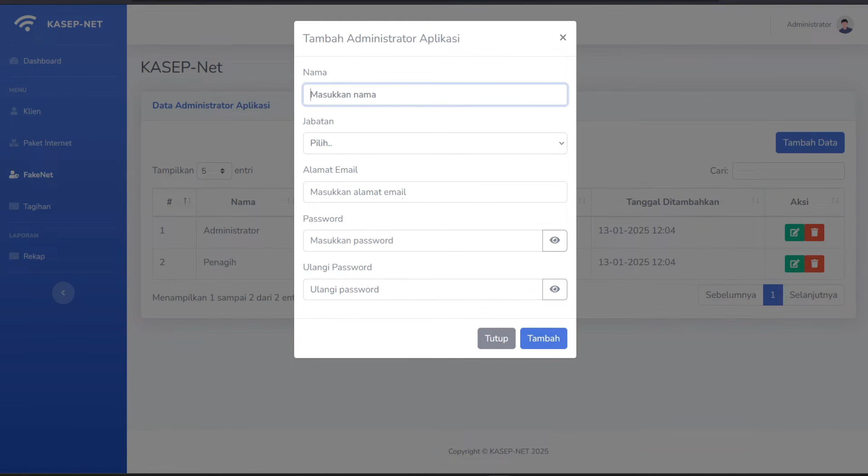The width and height of the screenshot is (868, 476).
Task: Toggle password visibility eye for Password
Action: click(555, 240)
